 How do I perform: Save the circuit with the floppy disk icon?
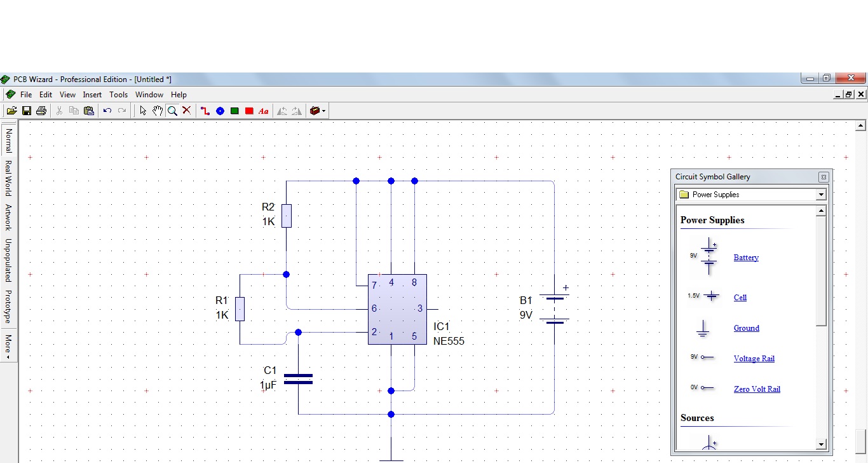point(27,111)
